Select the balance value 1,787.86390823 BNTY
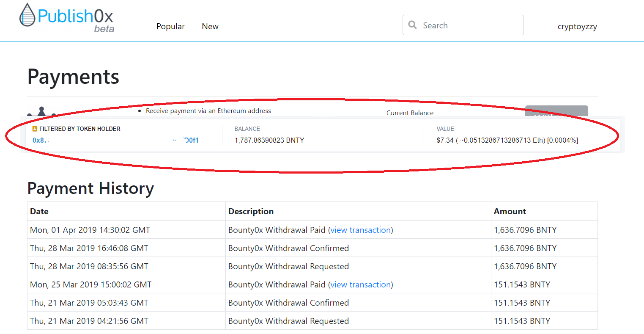Viewport: 644px width, 334px height. point(269,140)
